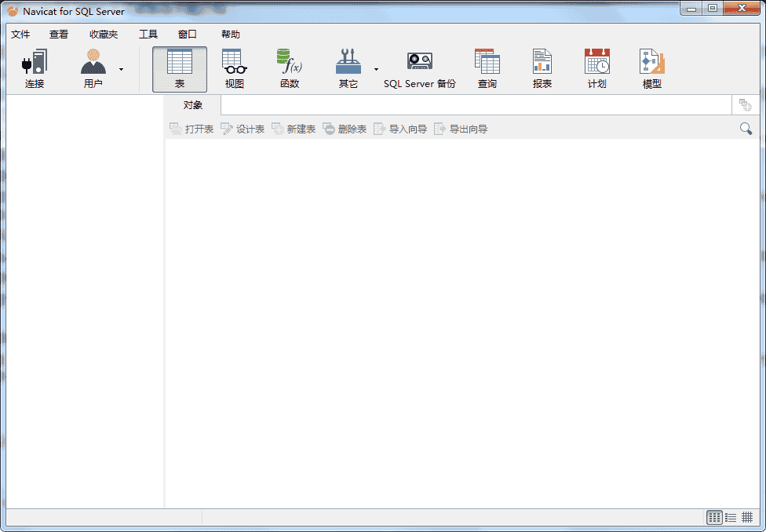This screenshot has width=766, height=532.
Task: Open the 收藏夹 (Favorites) menu
Action: click(104, 35)
